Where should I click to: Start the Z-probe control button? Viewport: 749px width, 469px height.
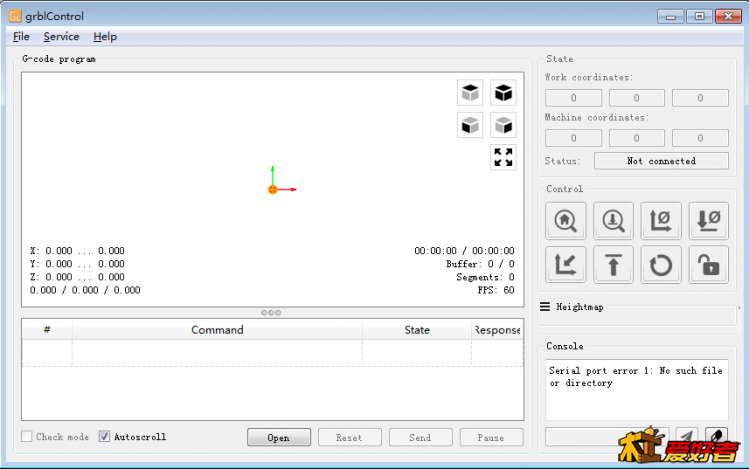(613, 221)
